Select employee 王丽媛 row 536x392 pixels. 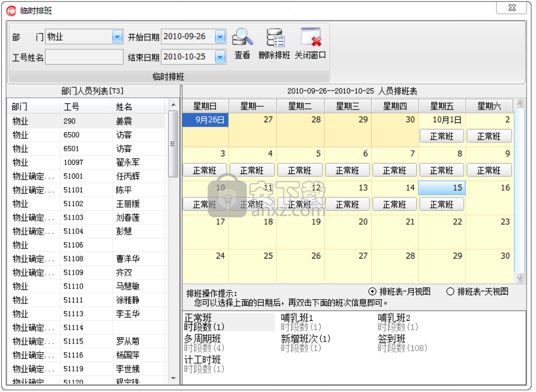tap(87, 204)
